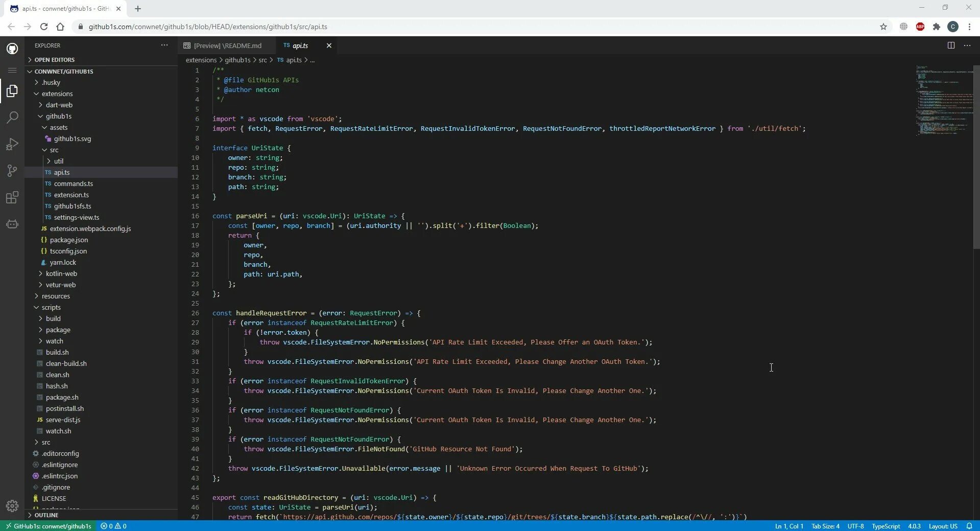Close the api.ts editor tab
This screenshot has width=980, height=531.
[329, 45]
